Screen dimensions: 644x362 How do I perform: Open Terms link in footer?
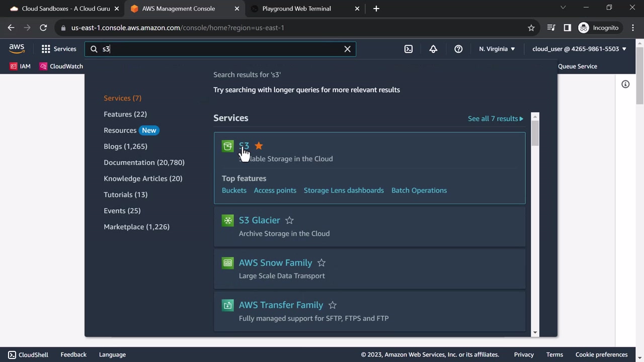click(554, 354)
